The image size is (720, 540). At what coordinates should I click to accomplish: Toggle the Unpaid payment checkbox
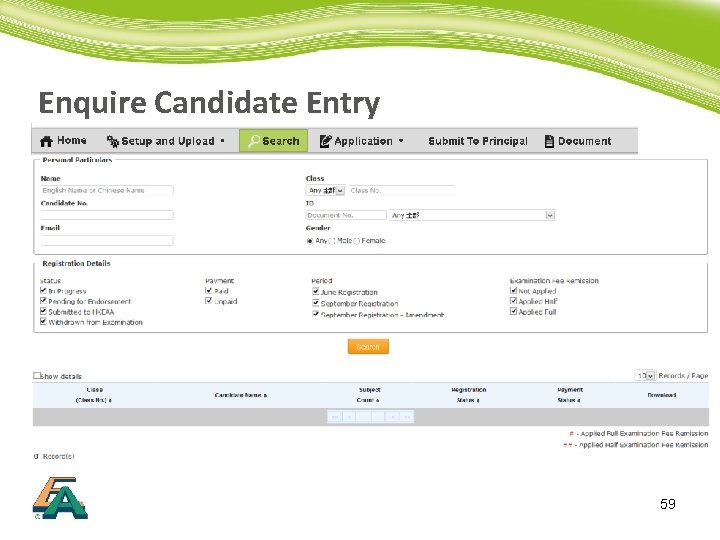(208, 301)
